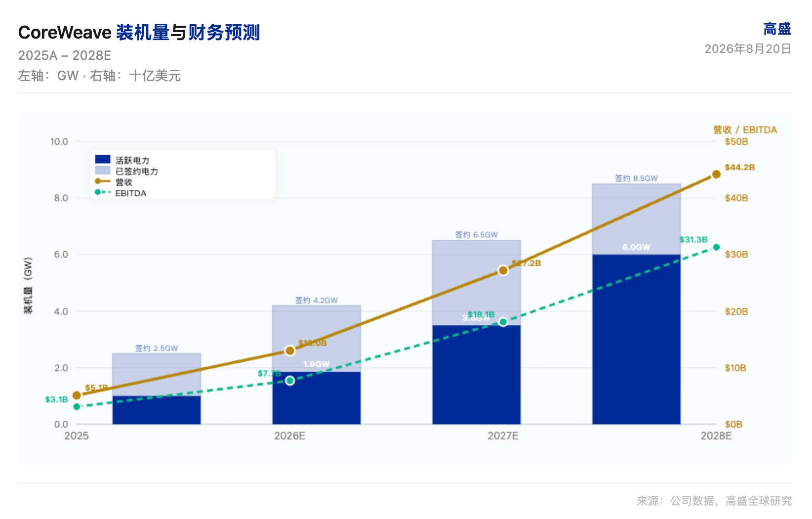Click the 营收 legend line marker
This screenshot has height=519, width=812.
pyautogui.click(x=103, y=181)
